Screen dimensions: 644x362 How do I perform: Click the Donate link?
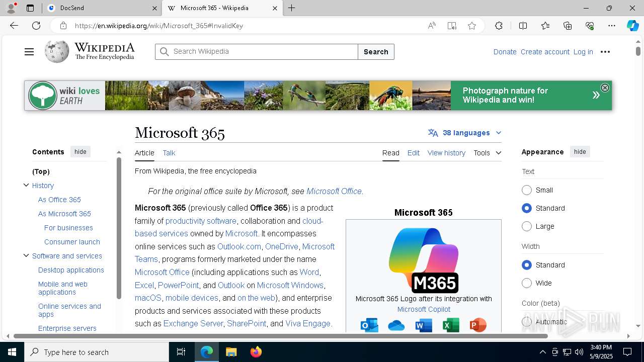tap(505, 52)
